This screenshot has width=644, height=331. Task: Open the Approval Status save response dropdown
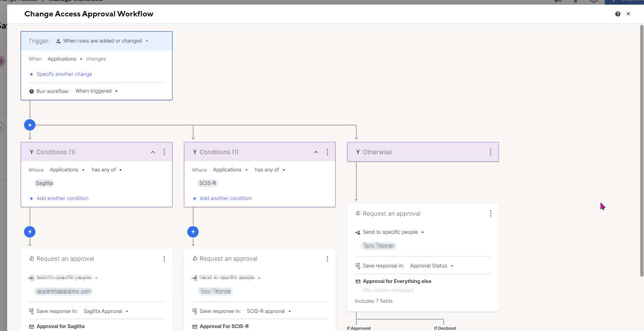(x=431, y=266)
